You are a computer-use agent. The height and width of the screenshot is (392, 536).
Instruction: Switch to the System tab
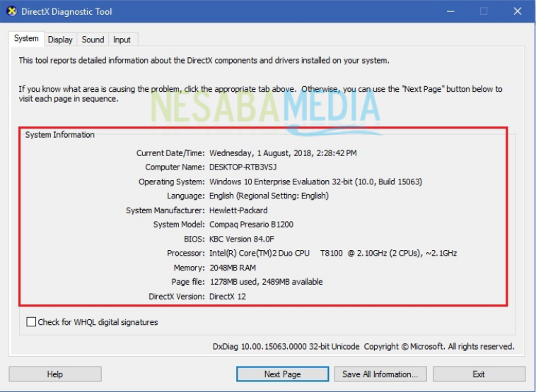tap(26, 39)
